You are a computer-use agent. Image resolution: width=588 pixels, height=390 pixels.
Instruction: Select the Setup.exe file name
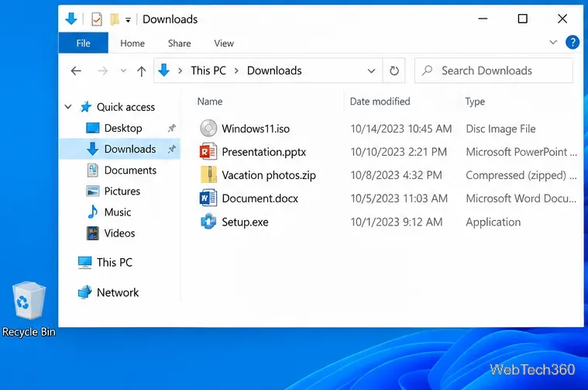(x=245, y=222)
